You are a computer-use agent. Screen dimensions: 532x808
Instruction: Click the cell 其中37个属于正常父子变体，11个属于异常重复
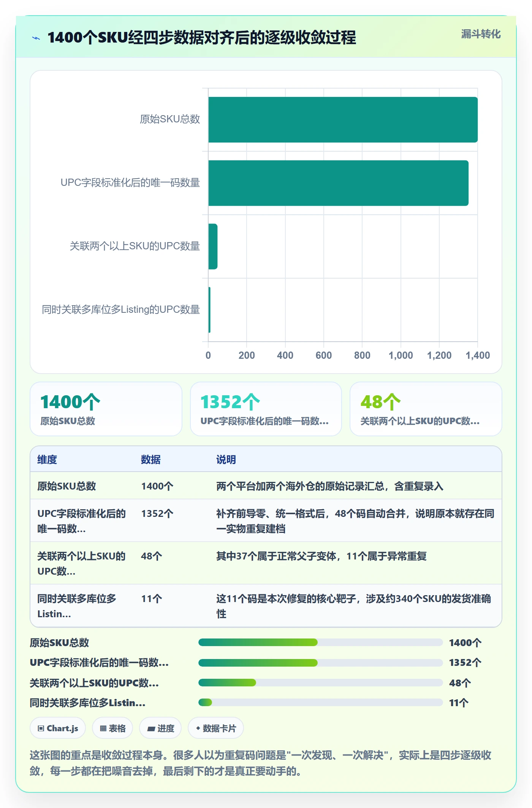[321, 556]
